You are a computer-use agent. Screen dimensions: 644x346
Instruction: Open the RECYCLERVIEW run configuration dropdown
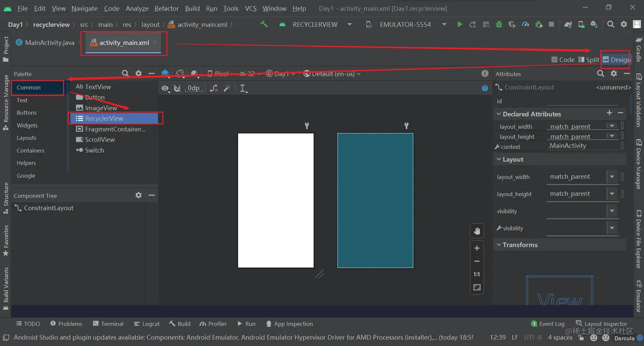click(316, 25)
